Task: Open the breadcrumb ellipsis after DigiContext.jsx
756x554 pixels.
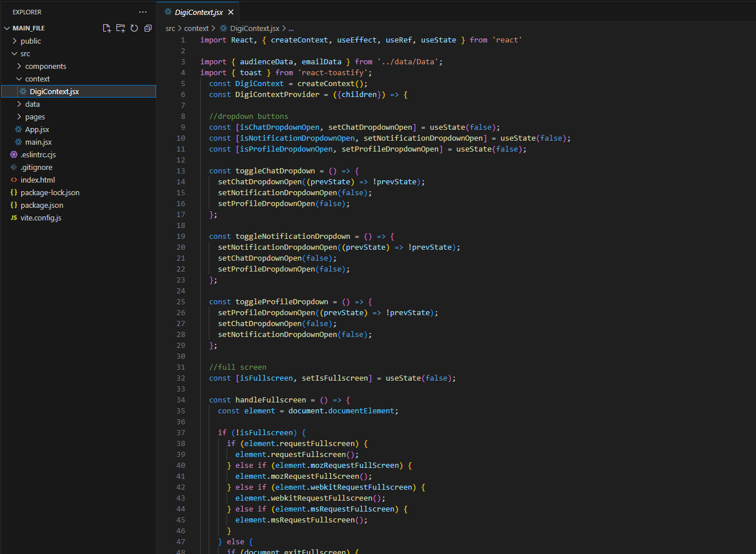Action: [291, 29]
